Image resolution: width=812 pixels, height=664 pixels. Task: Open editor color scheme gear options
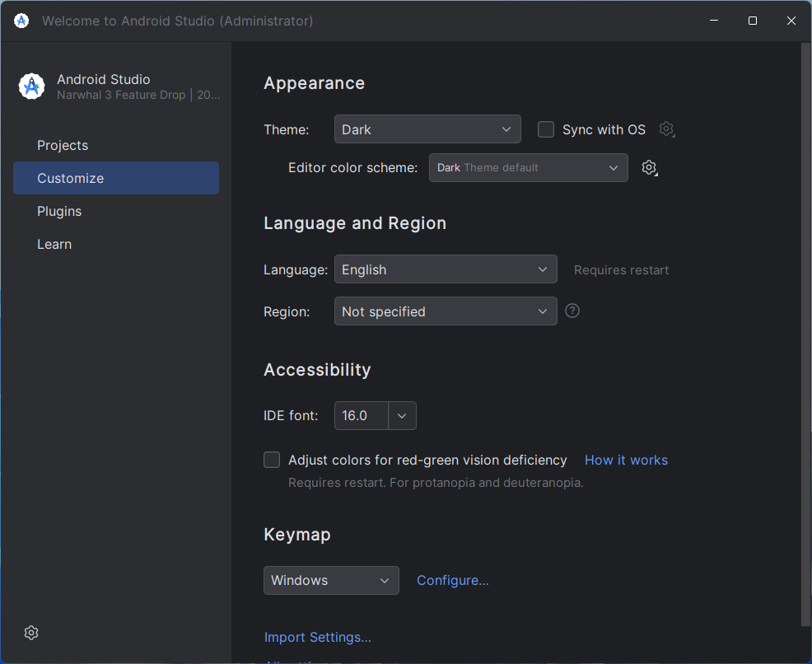tap(649, 168)
